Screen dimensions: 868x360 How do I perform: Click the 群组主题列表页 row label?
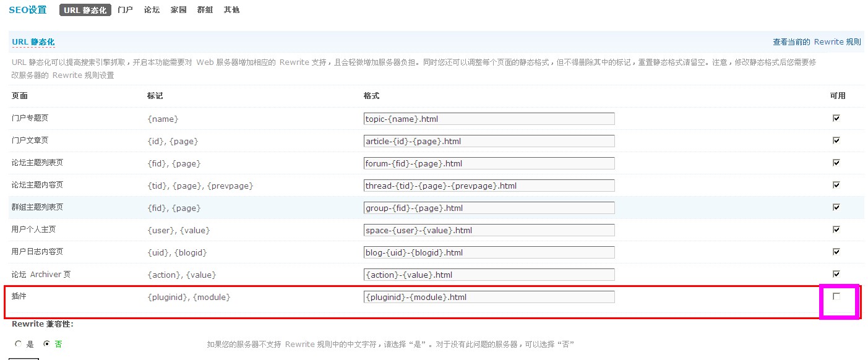pyautogui.click(x=37, y=207)
